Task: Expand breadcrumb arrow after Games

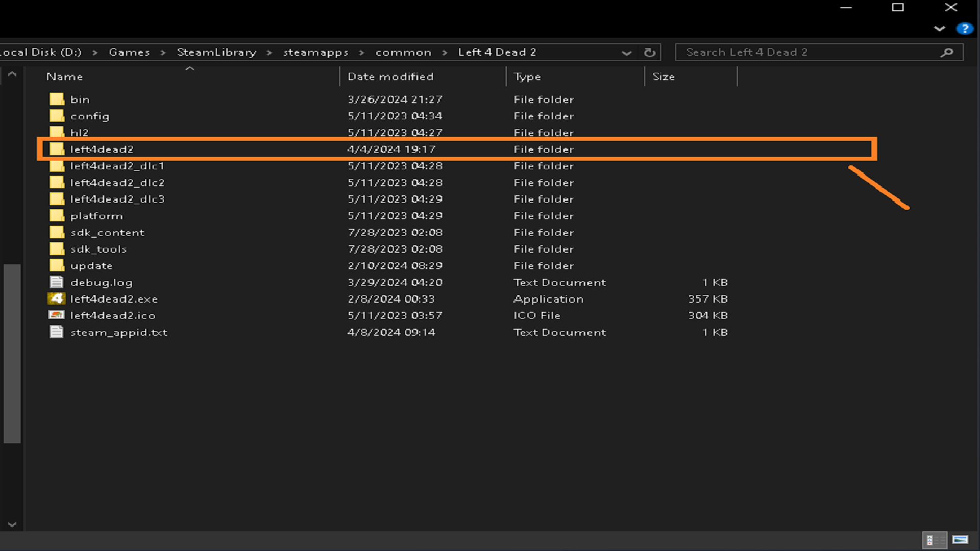Action: tap(163, 53)
